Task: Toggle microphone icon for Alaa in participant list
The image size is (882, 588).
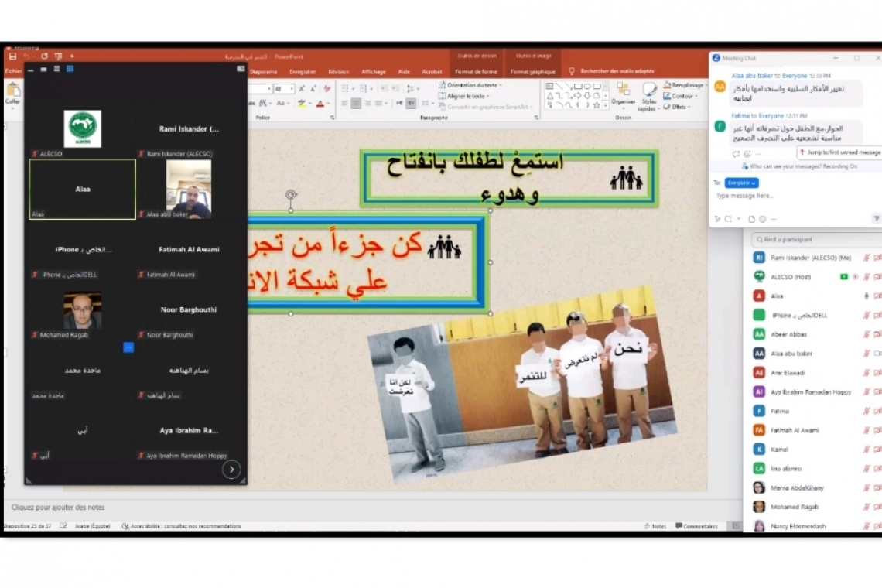Action: (867, 296)
